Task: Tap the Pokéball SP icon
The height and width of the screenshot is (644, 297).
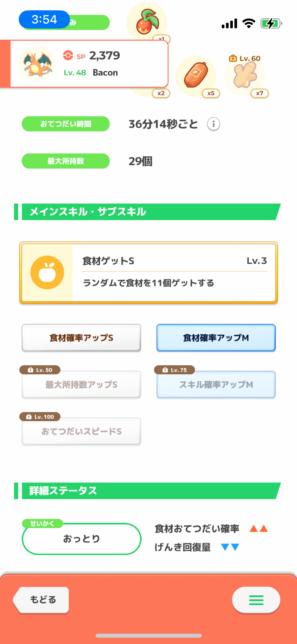Action: (x=68, y=55)
